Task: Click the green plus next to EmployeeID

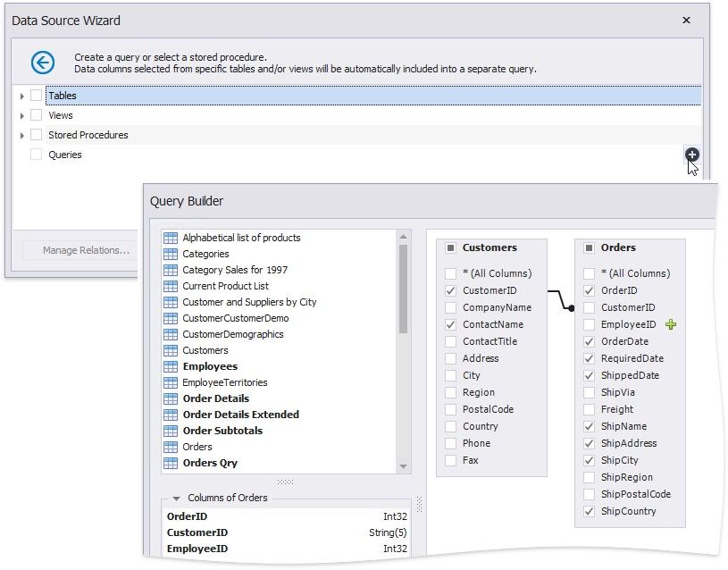Action: [671, 325]
